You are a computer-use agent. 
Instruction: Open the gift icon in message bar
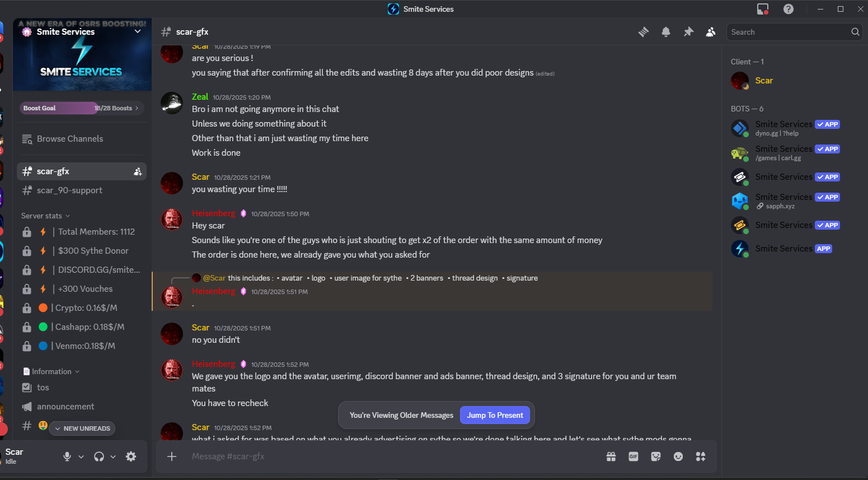pos(611,456)
